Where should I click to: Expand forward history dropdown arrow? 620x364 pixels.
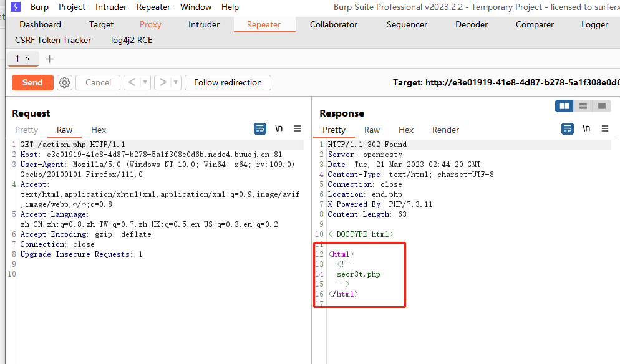click(x=175, y=82)
